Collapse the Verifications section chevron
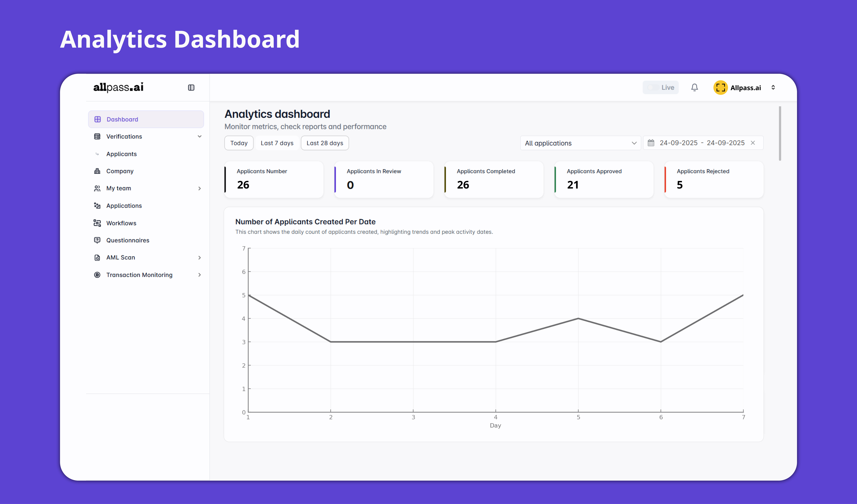857x504 pixels. pos(200,136)
